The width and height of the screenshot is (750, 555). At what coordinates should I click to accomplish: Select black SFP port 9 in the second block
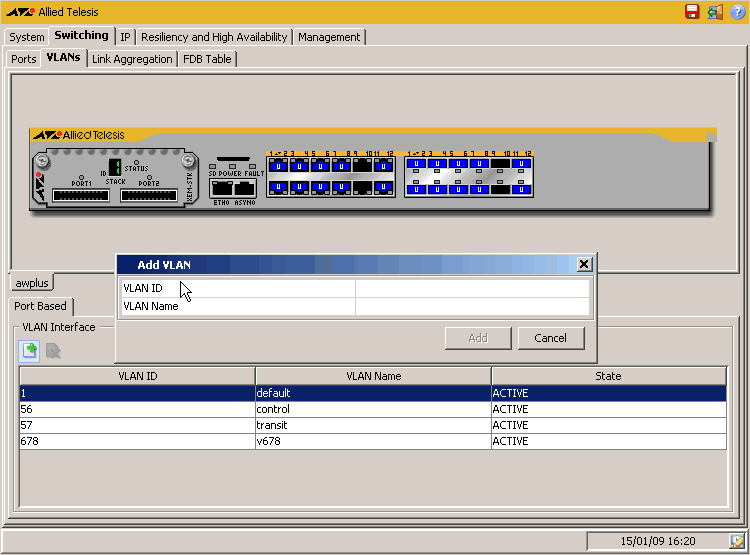[x=500, y=164]
